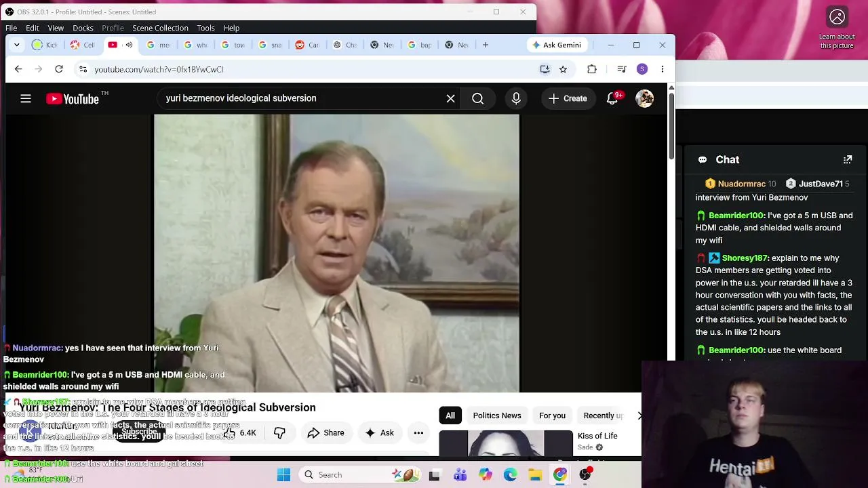Open 'Learn about this picture' desktop icon

click(837, 28)
